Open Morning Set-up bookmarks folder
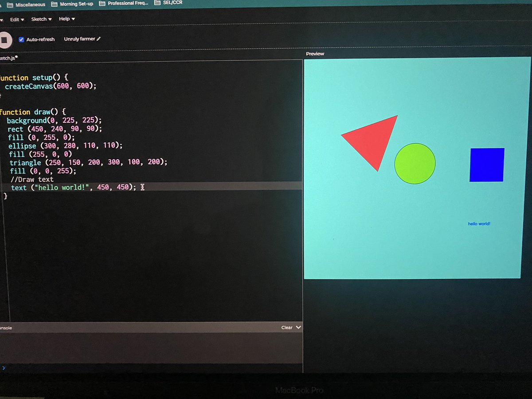 [x=72, y=4]
